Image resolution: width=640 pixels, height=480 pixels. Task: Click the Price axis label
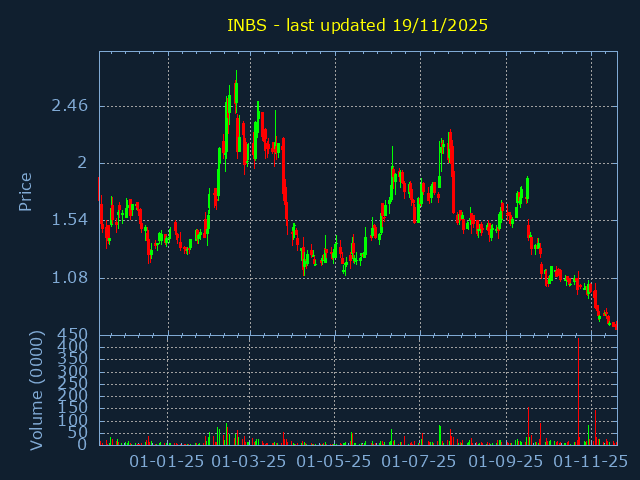point(26,191)
